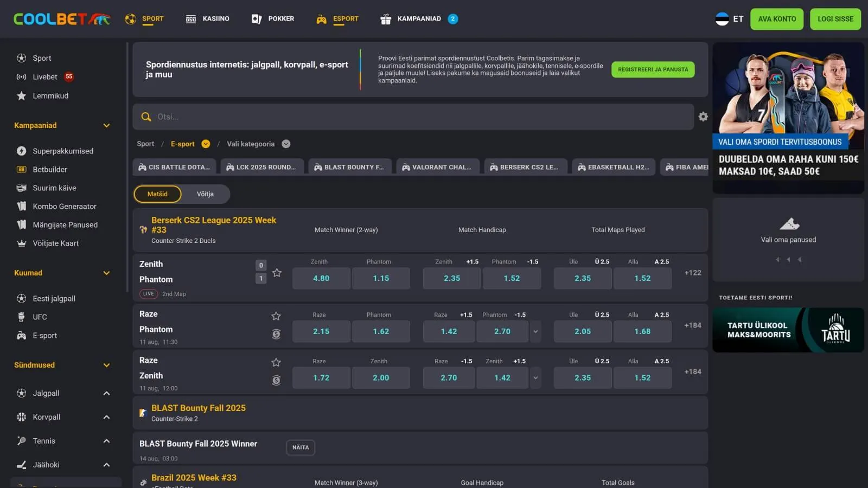This screenshot has height=488, width=868.
Task: Expand Tennis in the sidebar
Action: tap(107, 441)
